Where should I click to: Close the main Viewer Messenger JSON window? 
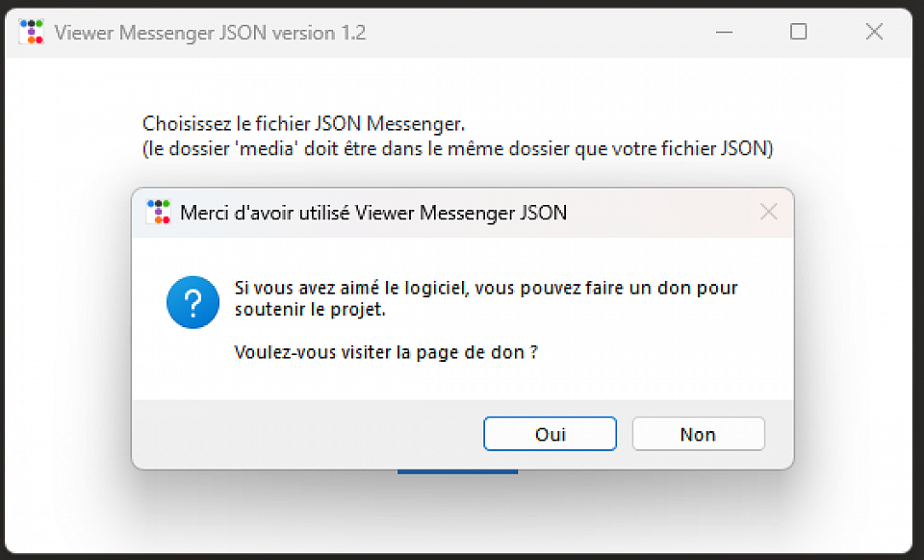[874, 32]
